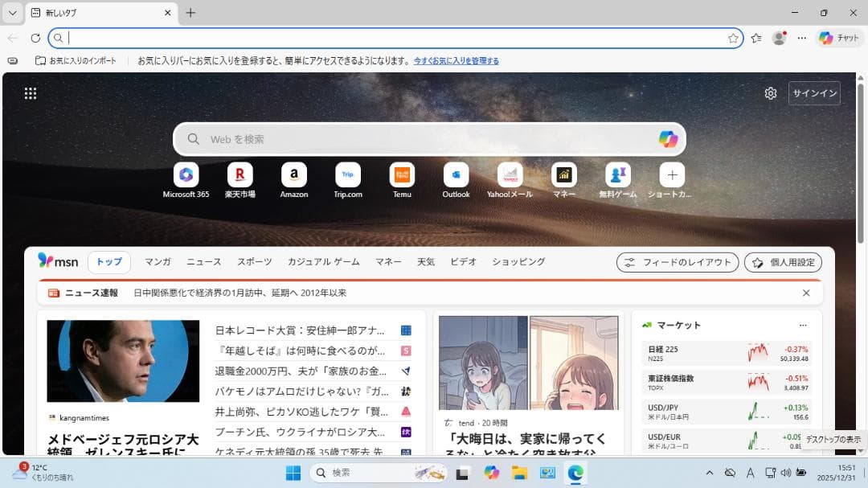
Task: Open the page settings gear
Action: click(770, 93)
